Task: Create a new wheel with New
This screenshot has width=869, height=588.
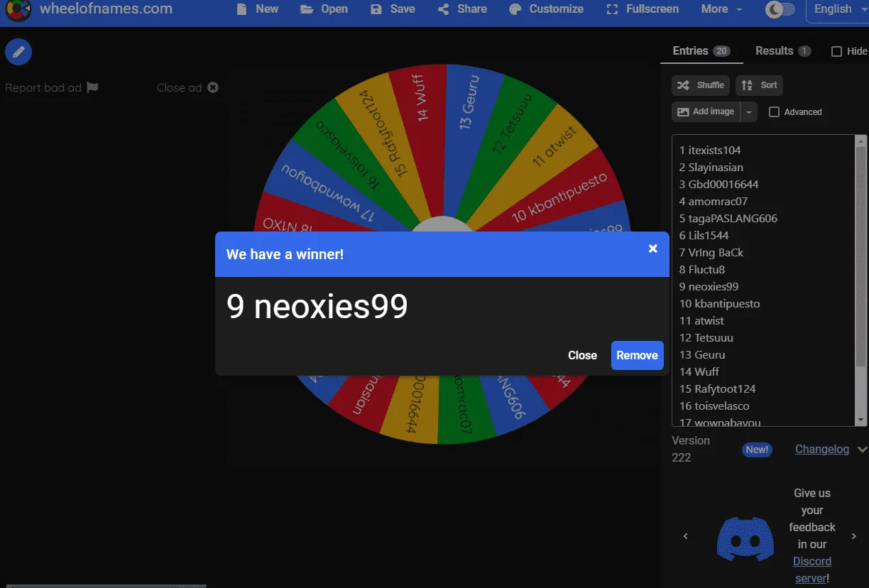Action: pyautogui.click(x=257, y=9)
